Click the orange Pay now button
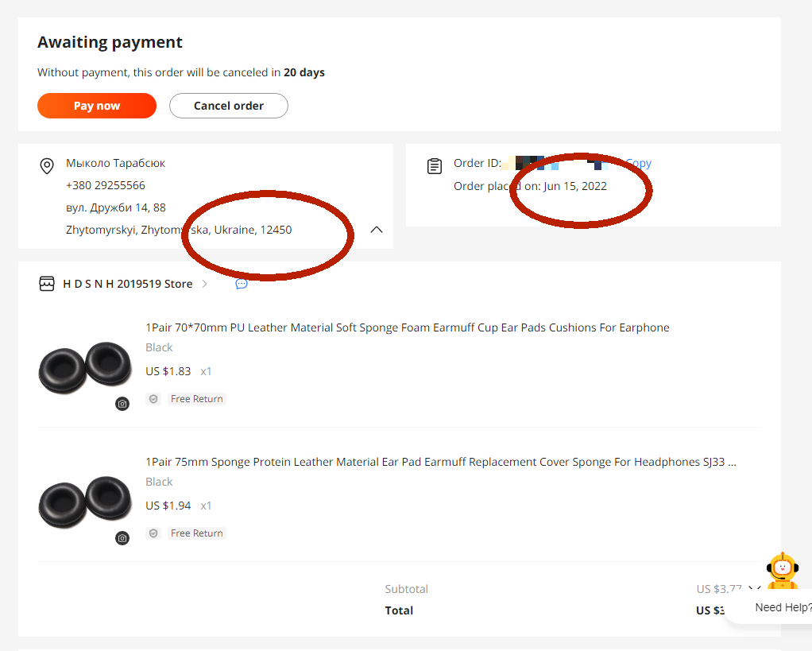This screenshot has width=812, height=651. tap(97, 106)
